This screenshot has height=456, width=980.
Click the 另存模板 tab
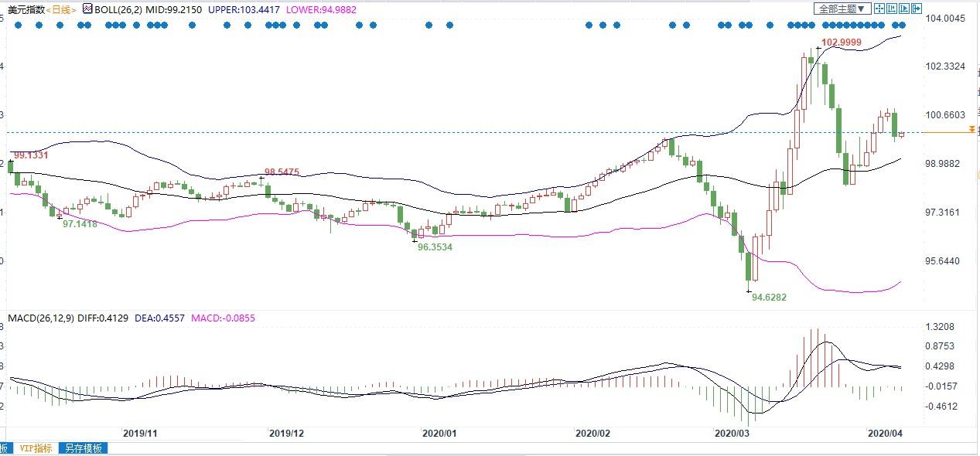click(84, 448)
